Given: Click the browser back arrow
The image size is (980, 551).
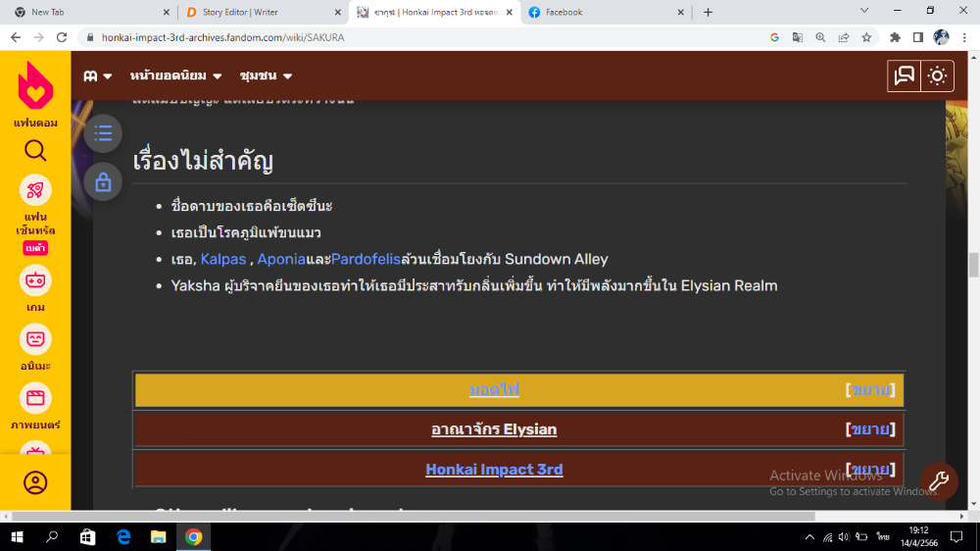Looking at the screenshot, I should coord(16,37).
